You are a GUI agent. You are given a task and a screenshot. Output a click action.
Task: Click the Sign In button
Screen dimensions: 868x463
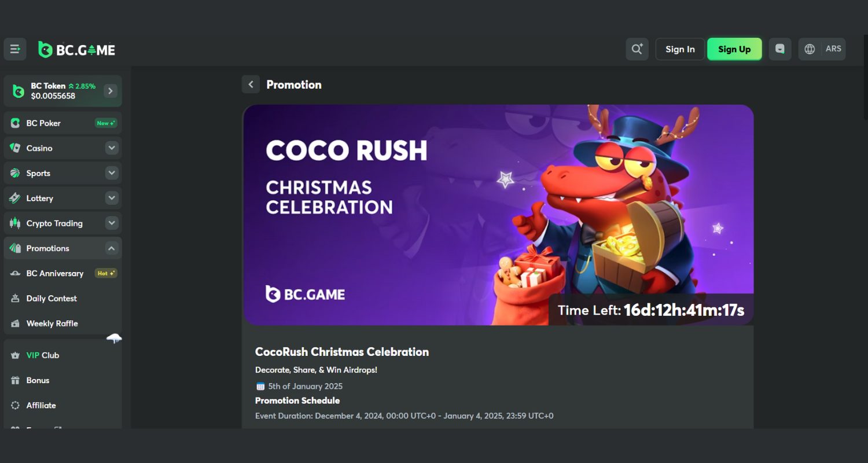tap(680, 49)
